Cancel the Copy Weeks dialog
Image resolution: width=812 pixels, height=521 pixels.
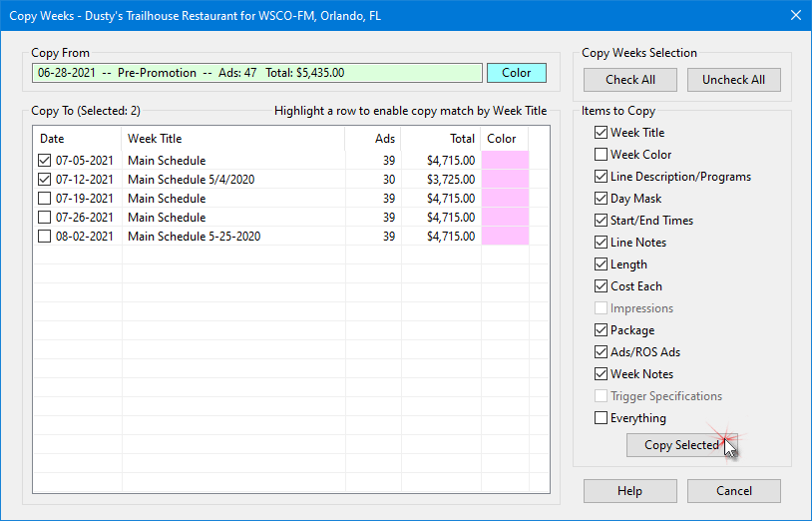pyautogui.click(x=734, y=491)
